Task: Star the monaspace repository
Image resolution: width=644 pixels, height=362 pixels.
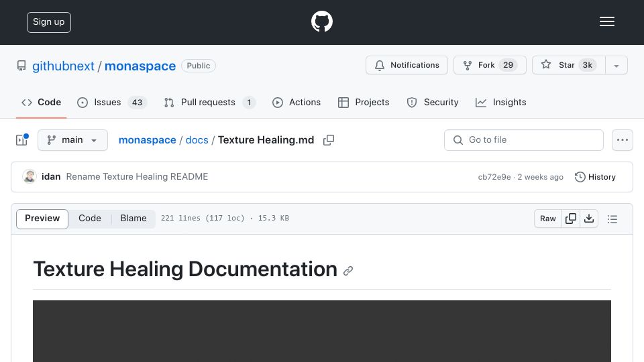Action: [x=568, y=65]
